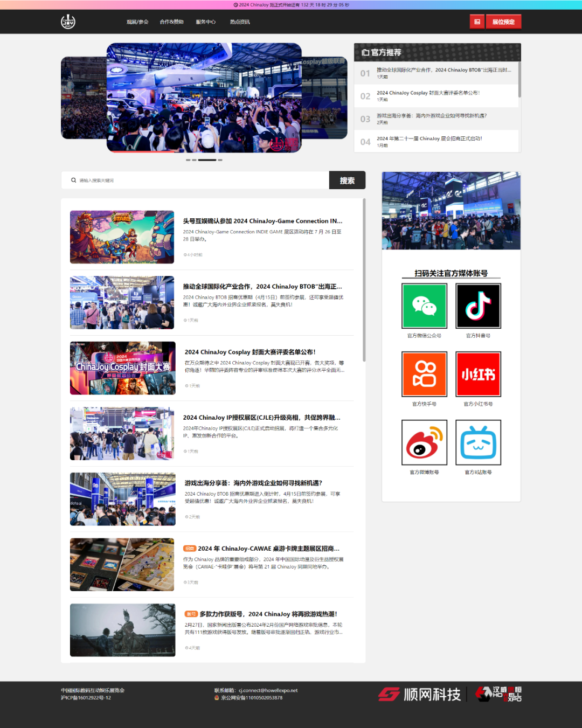Open article 2024 ChinaJoy IP授权展区(CJLE)升级亮相

(261, 418)
